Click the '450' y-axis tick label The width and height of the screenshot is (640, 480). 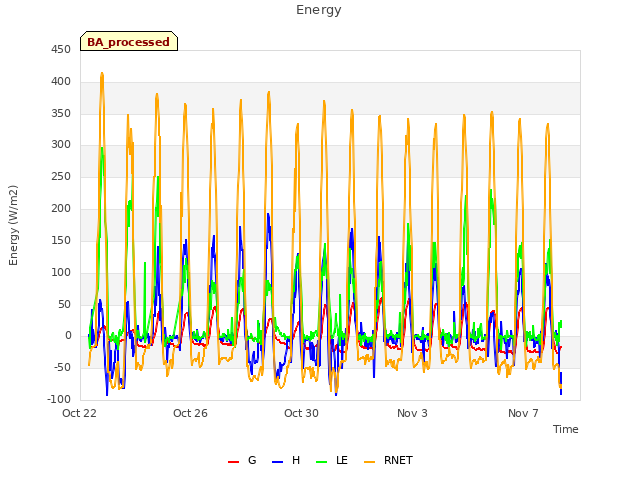point(61,50)
